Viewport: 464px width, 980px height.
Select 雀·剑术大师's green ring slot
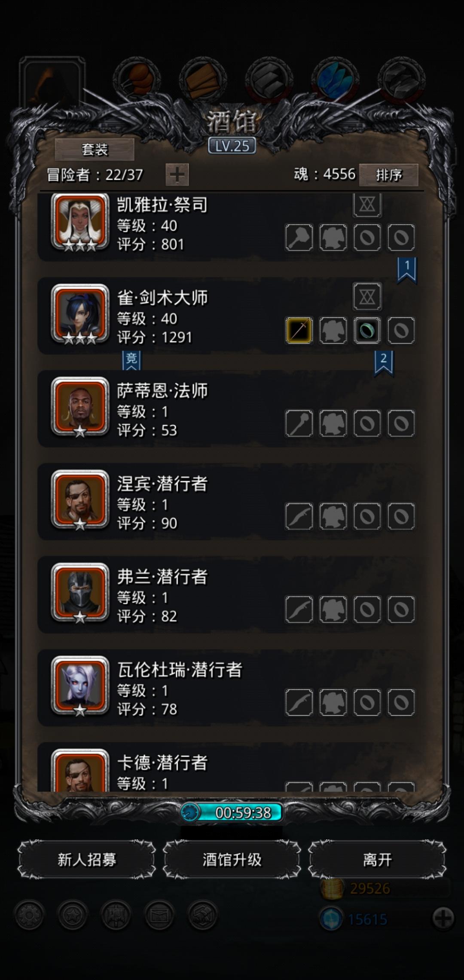pyautogui.click(x=367, y=330)
